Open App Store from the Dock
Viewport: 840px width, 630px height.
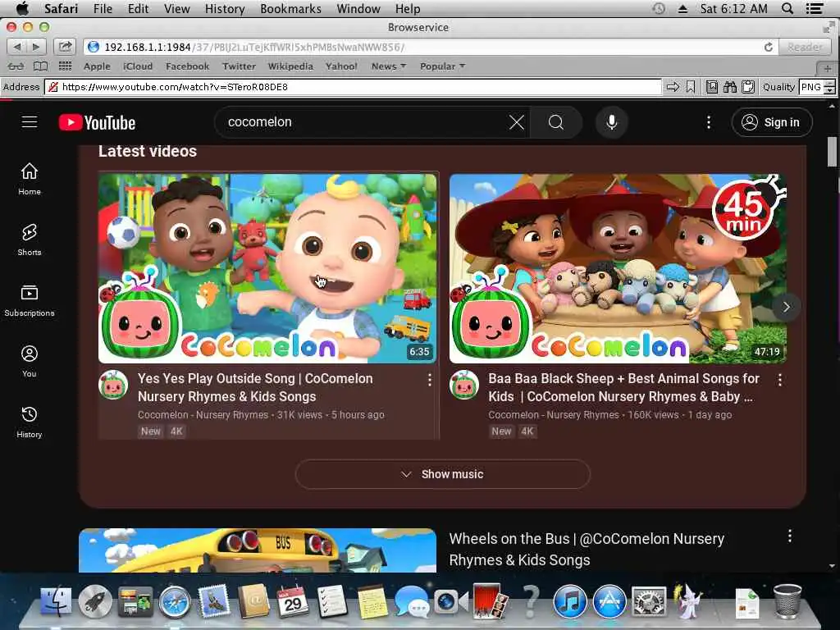pyautogui.click(x=609, y=601)
